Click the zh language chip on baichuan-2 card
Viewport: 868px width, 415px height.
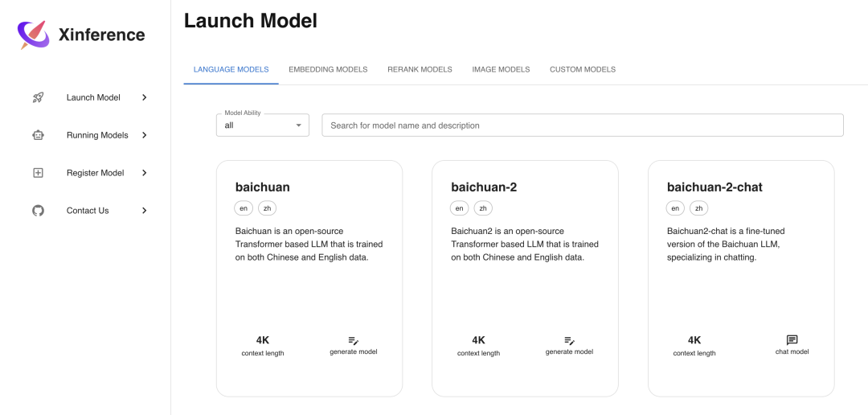coord(483,208)
